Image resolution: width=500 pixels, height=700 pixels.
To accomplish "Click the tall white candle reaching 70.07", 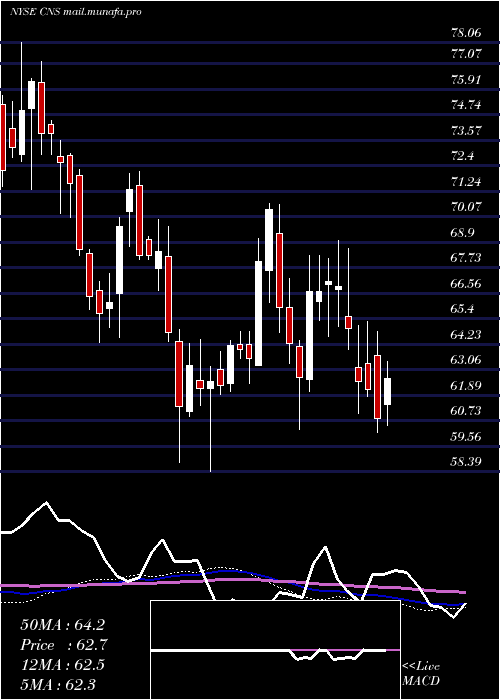I will click(269, 240).
